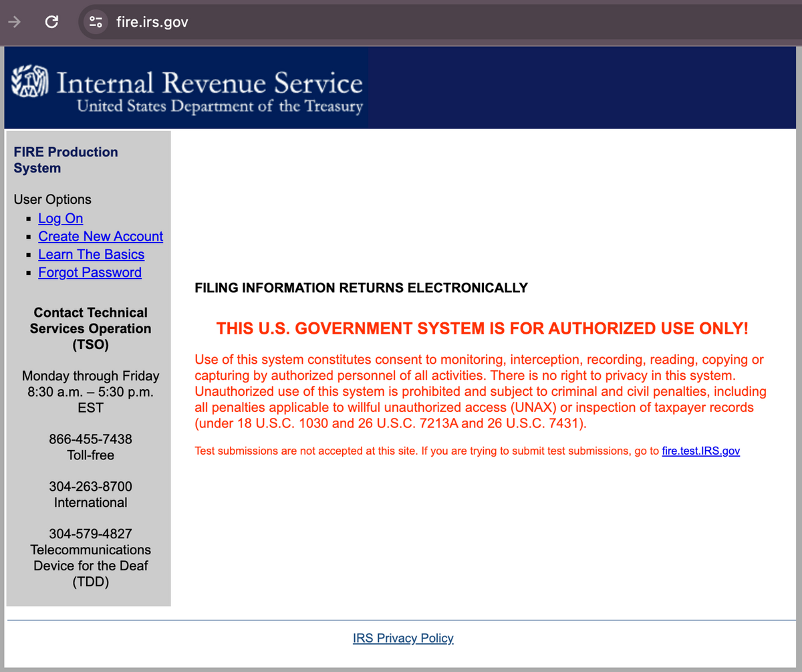Click Filing Information Returns Electronically heading
The height and width of the screenshot is (672, 802).
click(361, 288)
